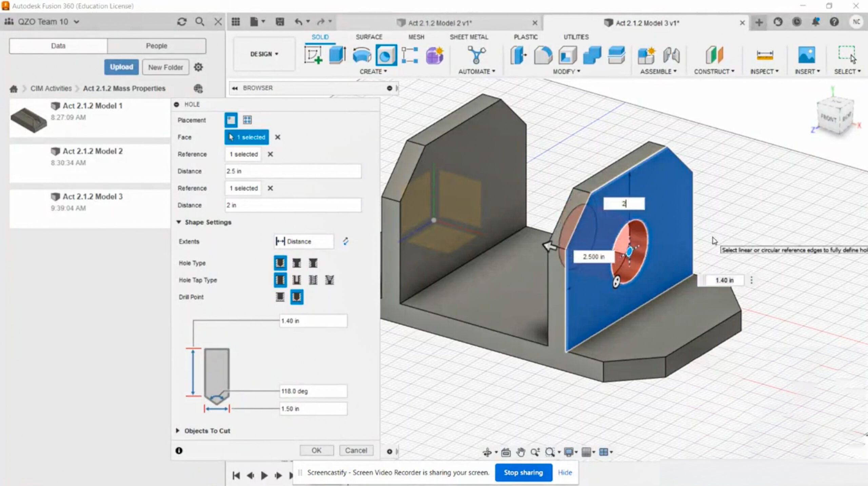Select the Hole tool in toolbar
This screenshot has width=868, height=486.
[x=386, y=55]
